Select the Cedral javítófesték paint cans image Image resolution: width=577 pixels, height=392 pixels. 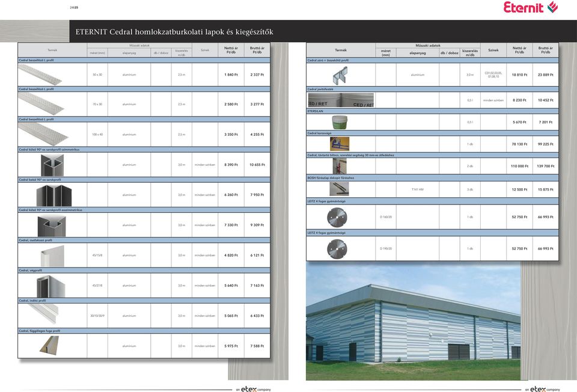341,100
